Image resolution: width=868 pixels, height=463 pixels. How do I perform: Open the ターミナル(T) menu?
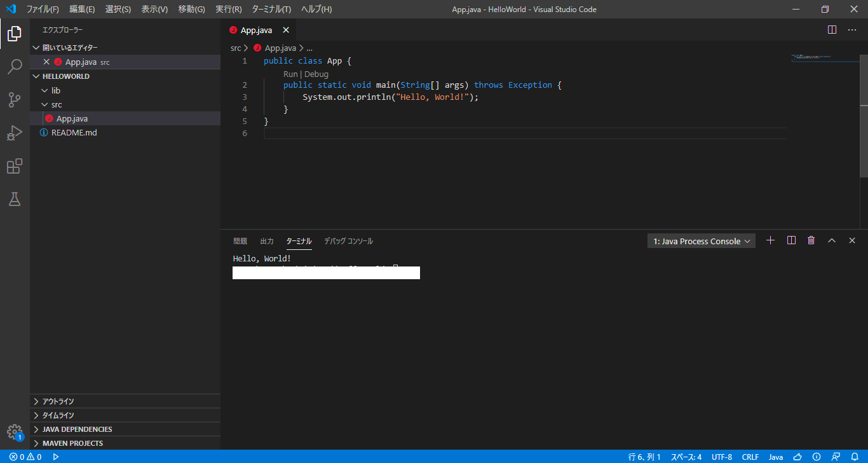(271, 9)
